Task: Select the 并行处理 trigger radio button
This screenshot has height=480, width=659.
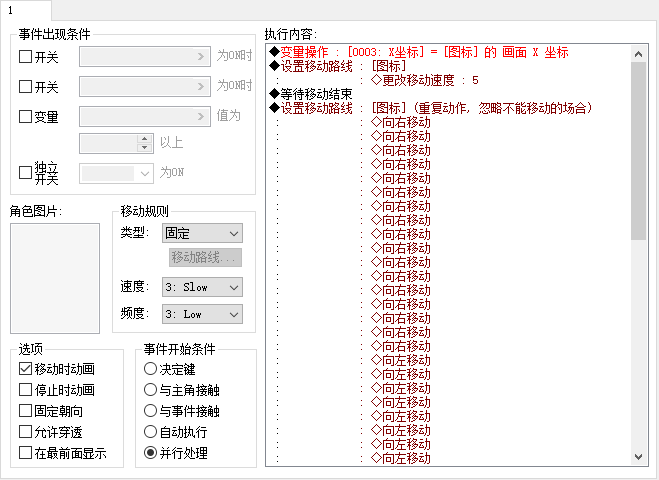Action: coord(150,453)
